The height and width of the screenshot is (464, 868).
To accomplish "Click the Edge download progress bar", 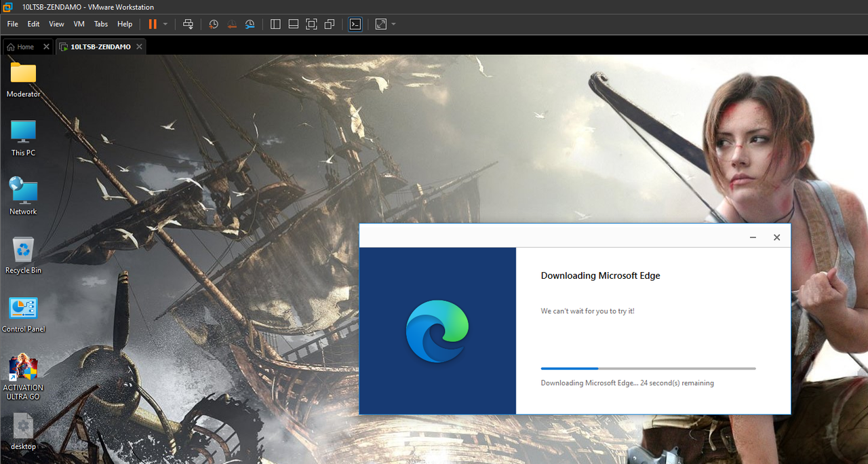I will [648, 368].
